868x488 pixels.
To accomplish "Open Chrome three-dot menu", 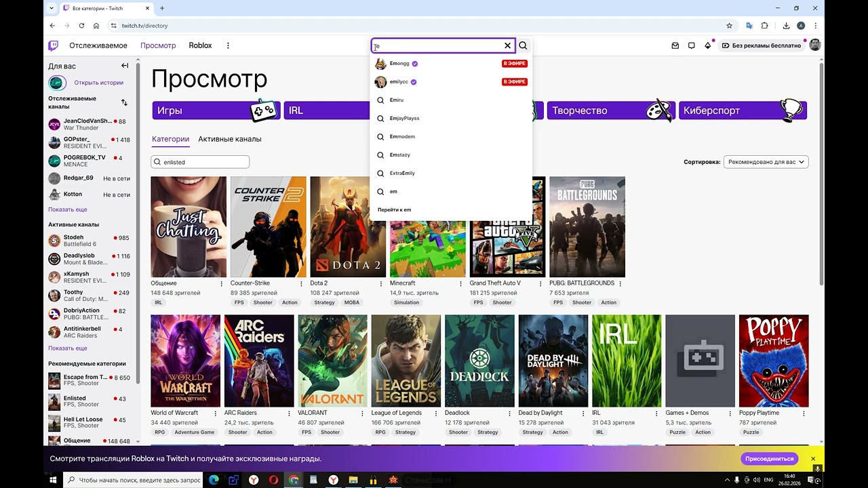I will coord(816,26).
